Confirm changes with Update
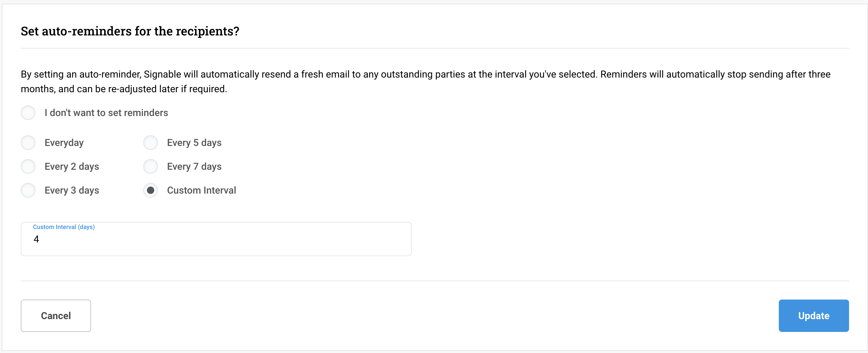868x353 pixels. [814, 316]
